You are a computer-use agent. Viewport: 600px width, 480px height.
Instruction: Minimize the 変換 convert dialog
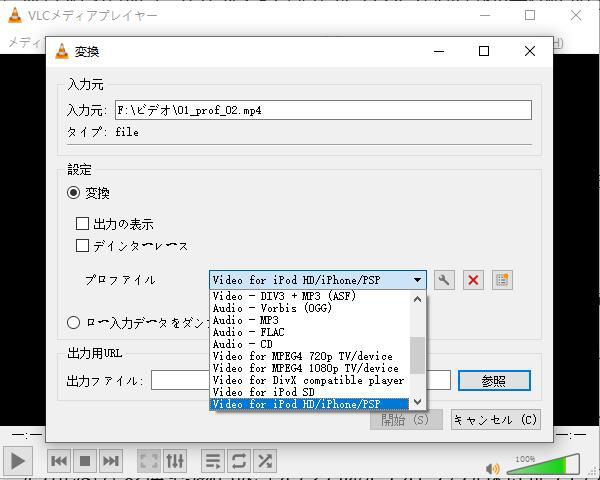click(439, 51)
